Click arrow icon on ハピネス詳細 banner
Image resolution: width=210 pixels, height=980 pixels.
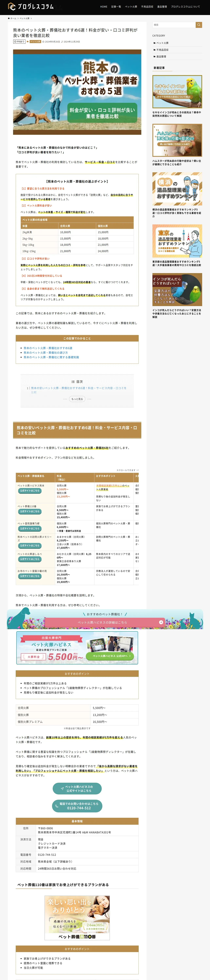(x=161, y=622)
